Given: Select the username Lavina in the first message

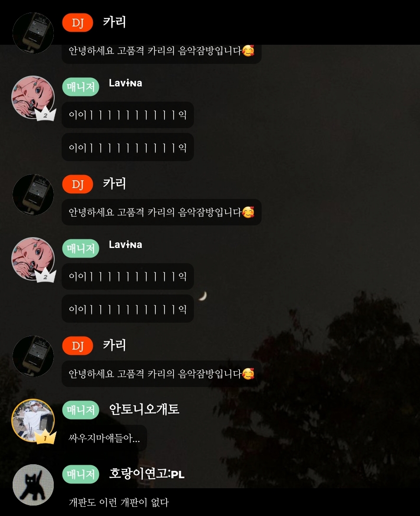Looking at the screenshot, I should click(x=125, y=83).
